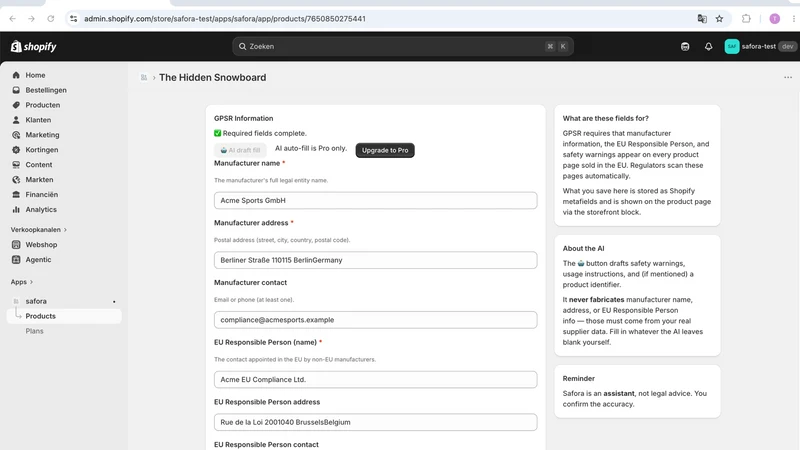Image resolution: width=800 pixels, height=450 pixels.
Task: Click the address bar URL
Action: pyautogui.click(x=224, y=19)
